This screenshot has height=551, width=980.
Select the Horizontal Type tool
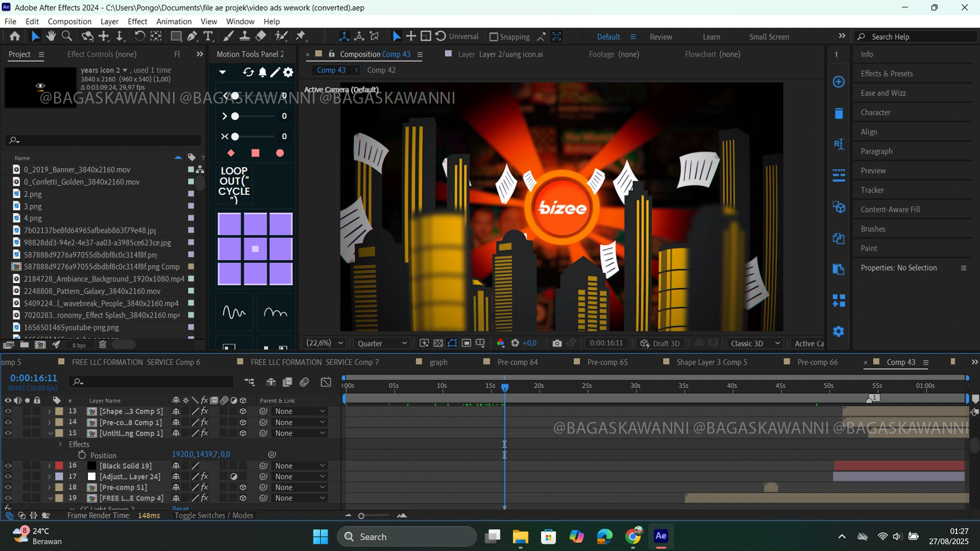pyautogui.click(x=208, y=36)
